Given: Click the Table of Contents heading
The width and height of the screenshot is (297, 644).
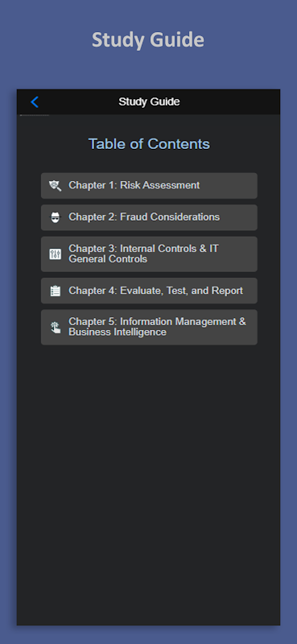Looking at the screenshot, I should pos(149,144).
